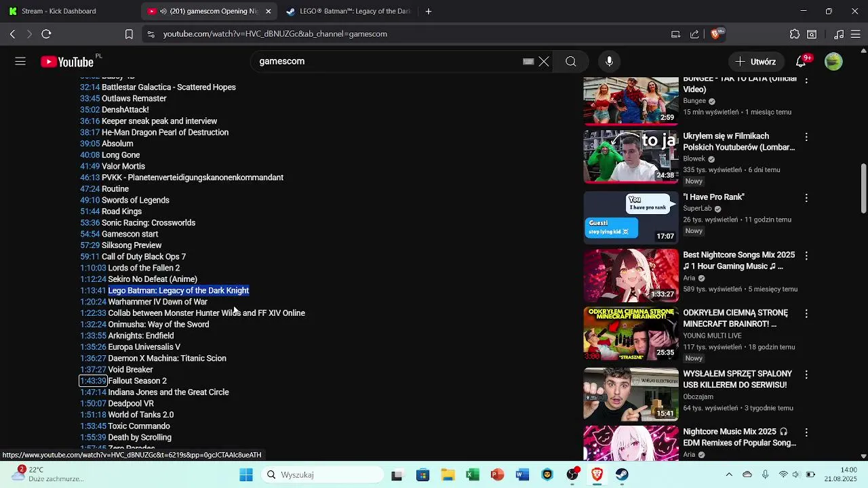Open options for ODKRYŁEM CIEMNĄ STRONĘ video
868x488 pixels.
point(806,314)
